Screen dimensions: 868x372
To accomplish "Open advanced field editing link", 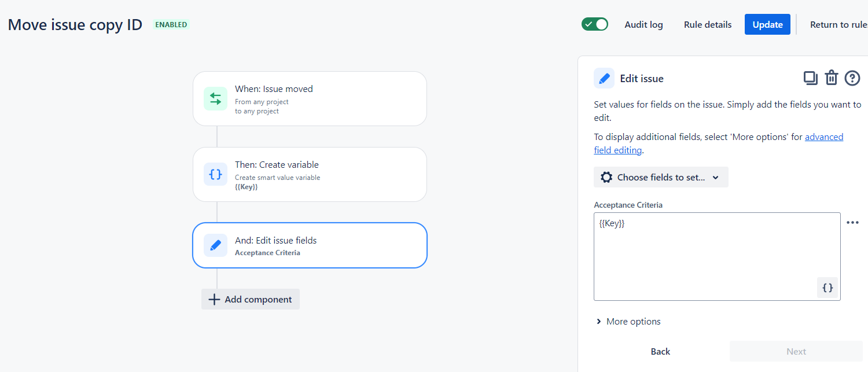I will (x=719, y=143).
